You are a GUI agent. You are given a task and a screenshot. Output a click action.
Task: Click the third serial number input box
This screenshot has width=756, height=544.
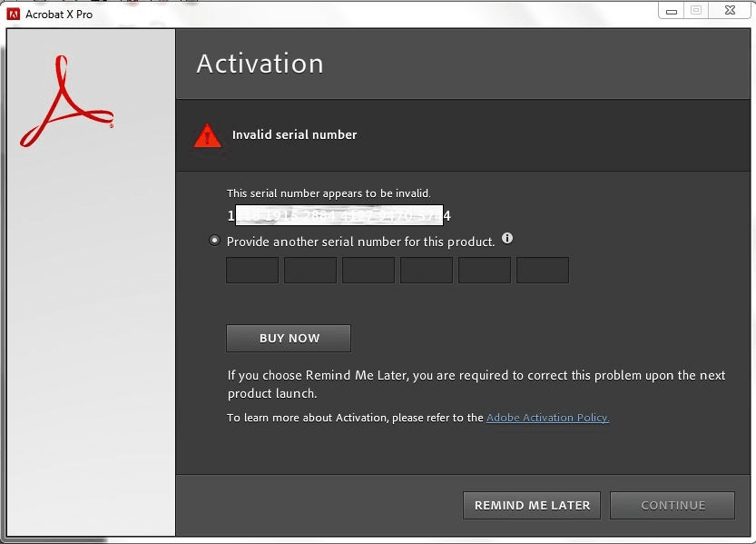click(x=368, y=270)
